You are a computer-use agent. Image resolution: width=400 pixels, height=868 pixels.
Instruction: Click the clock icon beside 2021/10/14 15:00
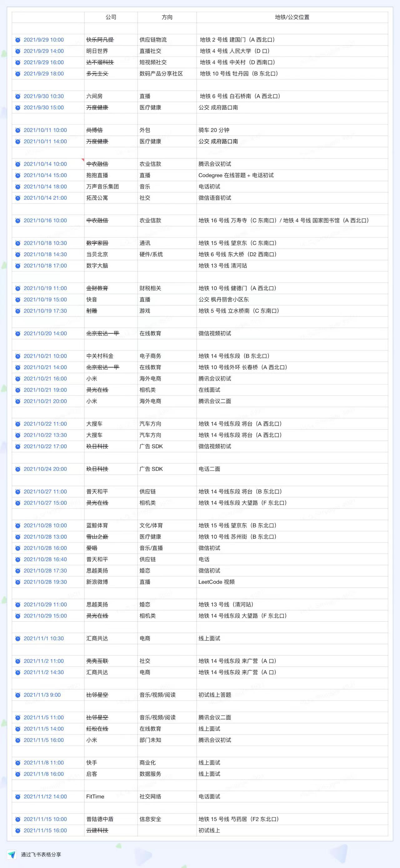coord(18,175)
